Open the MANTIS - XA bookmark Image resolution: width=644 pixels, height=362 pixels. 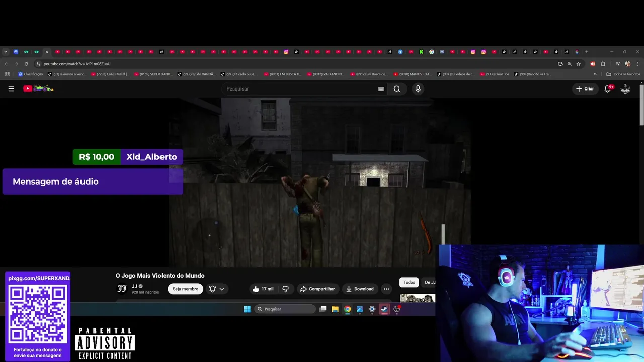click(x=413, y=74)
